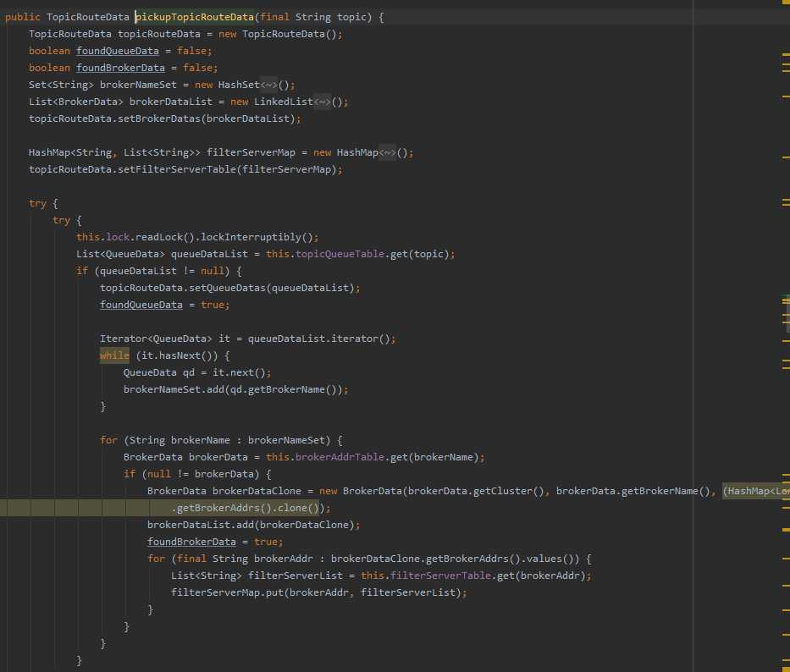Click foundBrokerData in its boolean declaration line
Screen dimensions: 790x672
[x=120, y=68]
